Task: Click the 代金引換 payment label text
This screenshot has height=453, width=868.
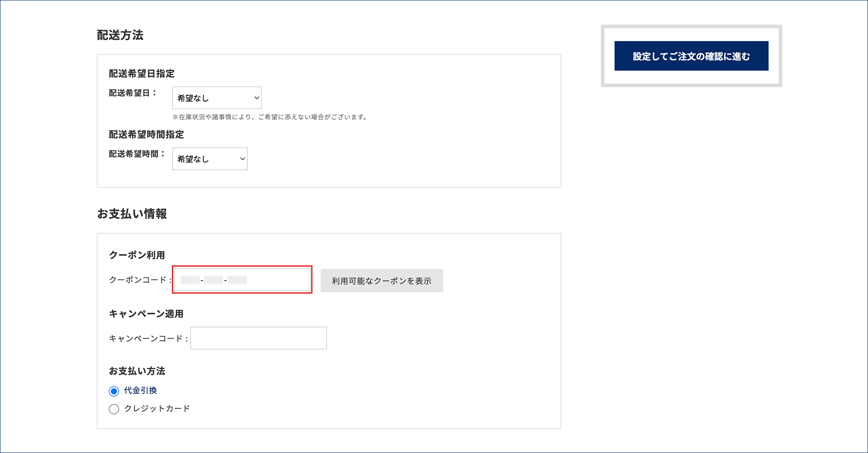Action: coord(141,390)
